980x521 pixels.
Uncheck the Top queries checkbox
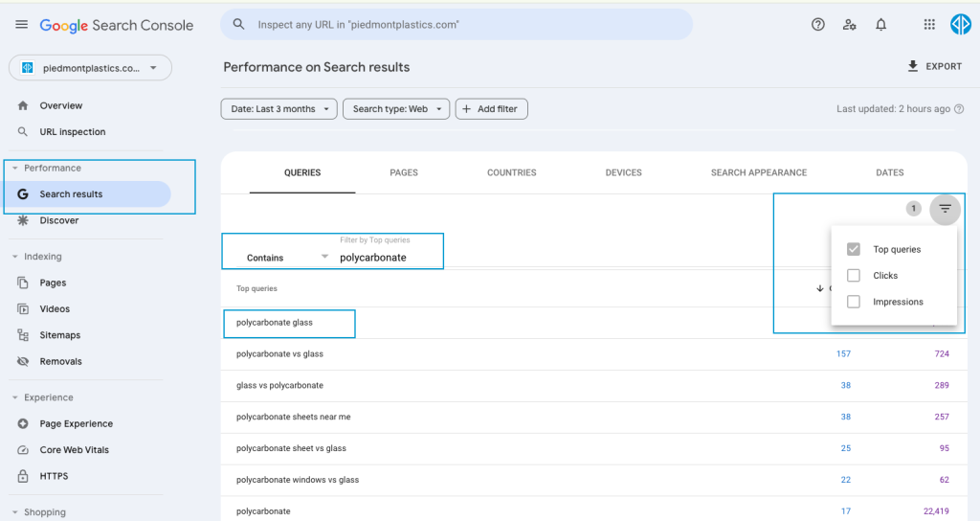point(853,249)
